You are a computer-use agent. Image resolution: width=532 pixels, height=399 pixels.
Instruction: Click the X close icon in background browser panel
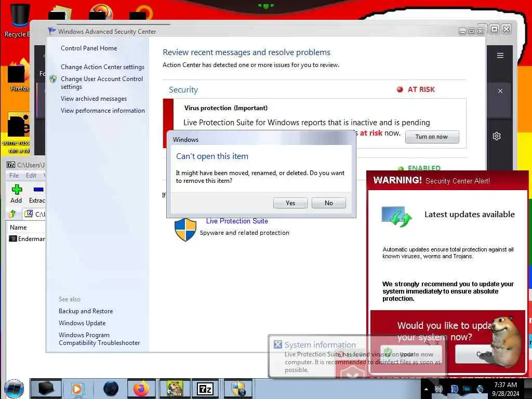click(x=500, y=91)
